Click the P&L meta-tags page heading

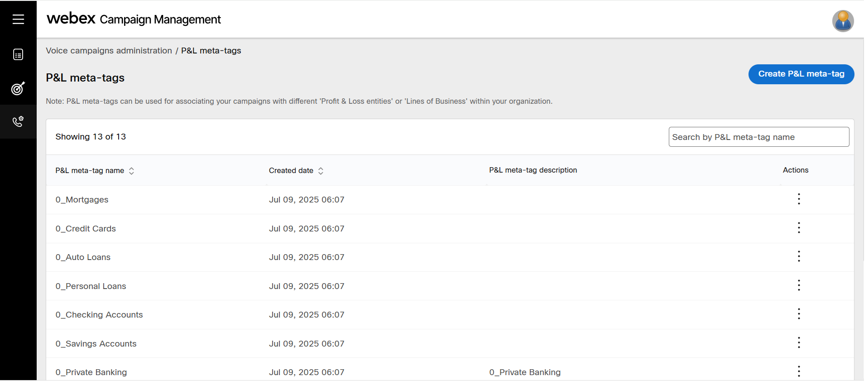[85, 78]
